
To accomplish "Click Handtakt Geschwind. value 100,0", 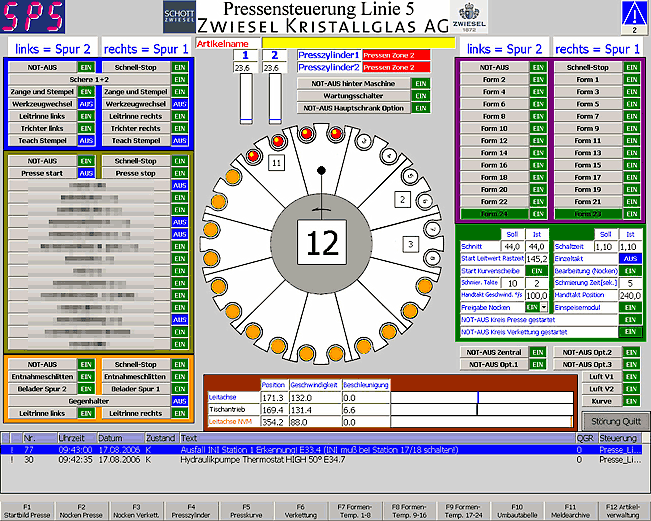I will tap(537, 295).
